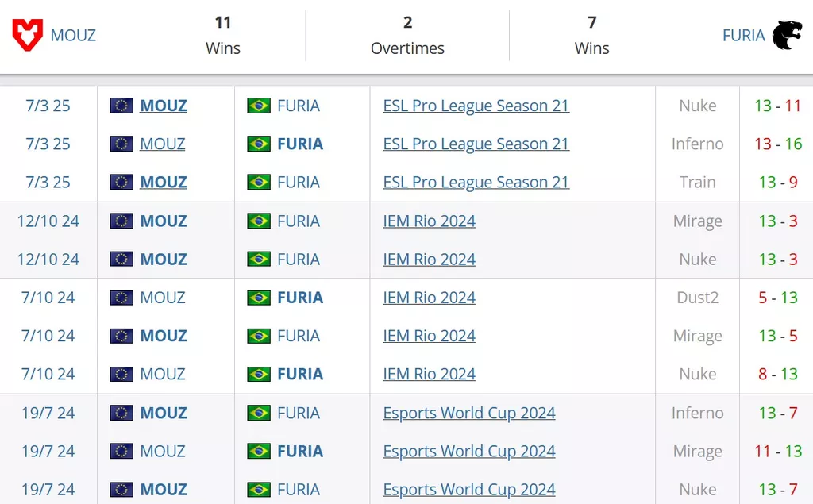
Task: Open ESL Pro League Season 21 link for Nuke
Action: (x=476, y=106)
